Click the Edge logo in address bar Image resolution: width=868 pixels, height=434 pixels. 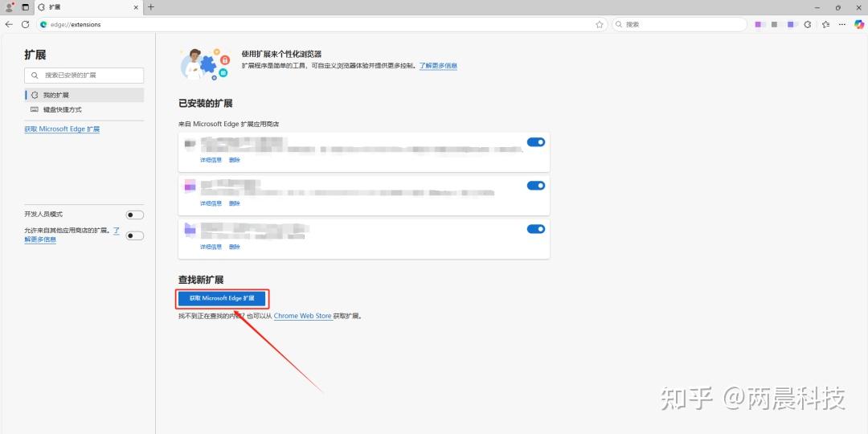[43, 24]
